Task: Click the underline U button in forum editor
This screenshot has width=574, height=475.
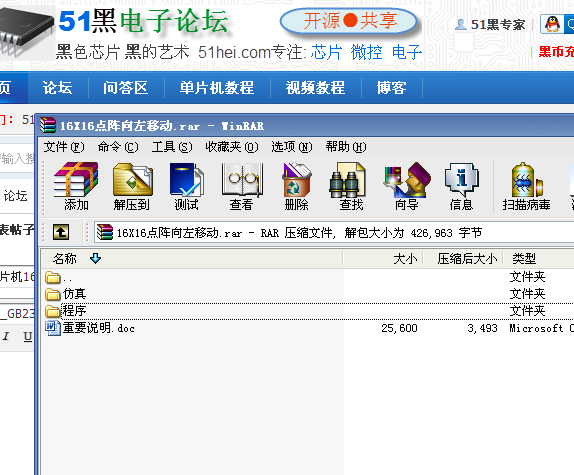Action: (x=28, y=336)
